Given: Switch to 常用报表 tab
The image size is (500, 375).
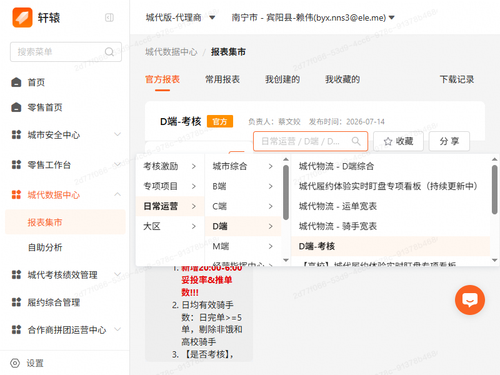Looking at the screenshot, I should 222,79.
